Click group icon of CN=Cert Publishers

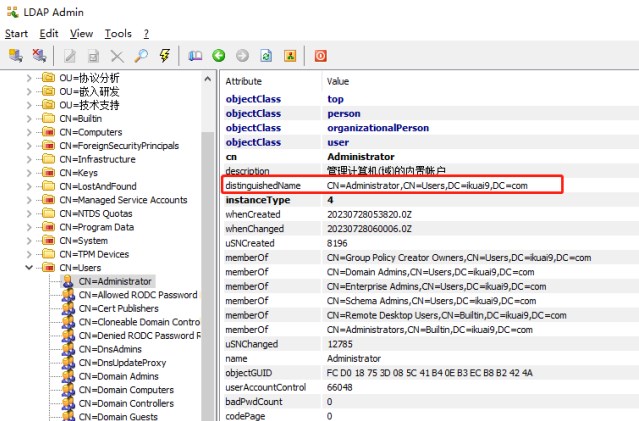tap(68, 309)
